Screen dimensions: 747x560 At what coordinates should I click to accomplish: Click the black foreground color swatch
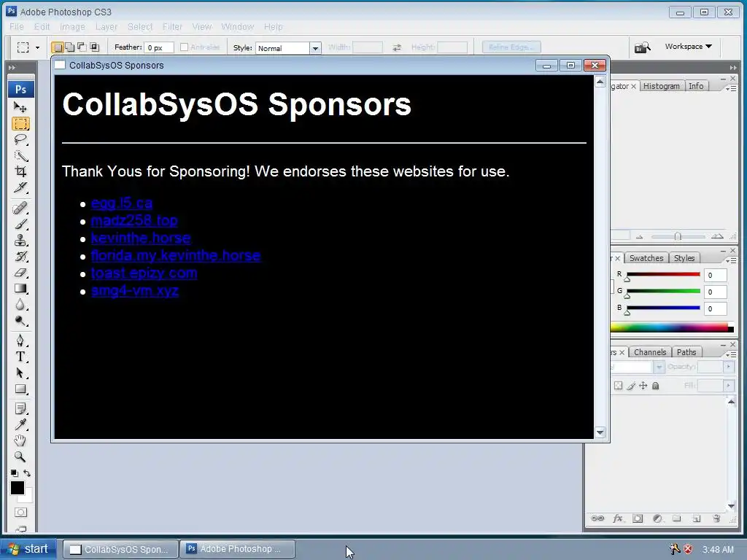point(18,488)
